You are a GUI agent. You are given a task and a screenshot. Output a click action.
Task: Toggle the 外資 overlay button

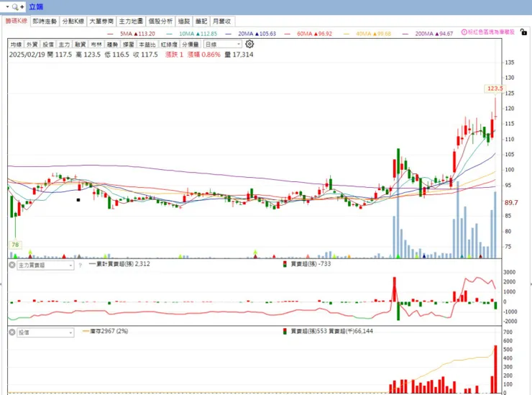tap(32, 45)
